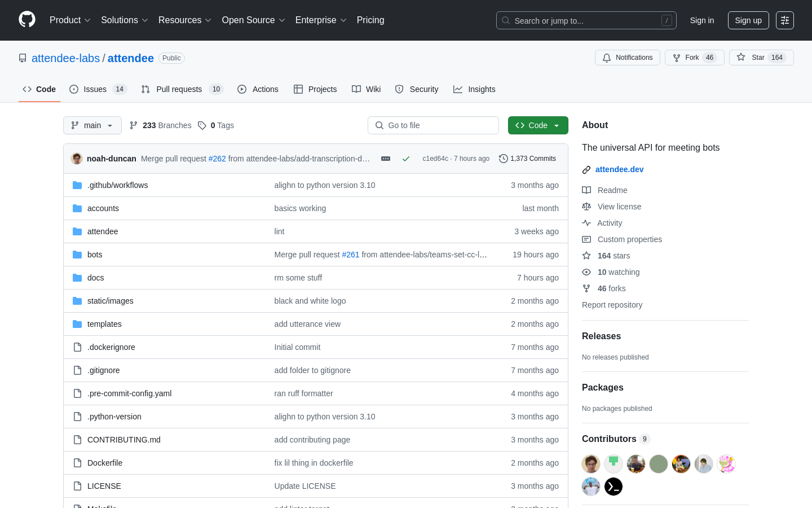Switch to the Insights tab
This screenshot has height=508, width=812.
[x=474, y=89]
